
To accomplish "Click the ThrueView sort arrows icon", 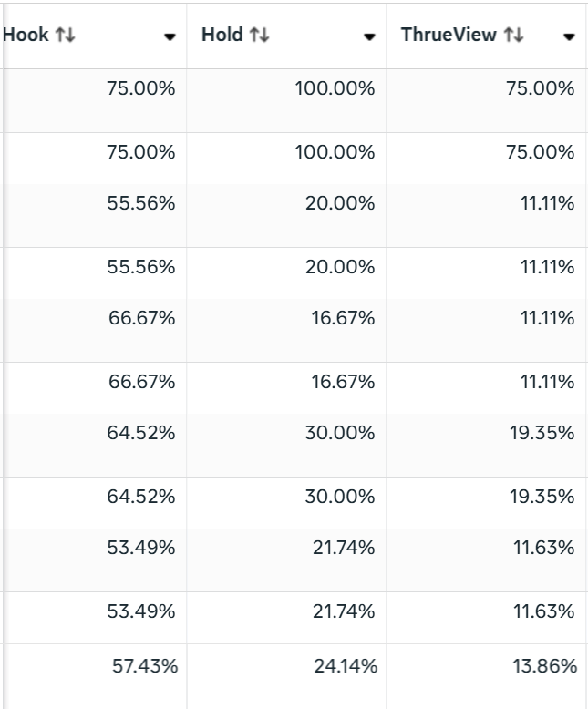I will click(x=514, y=36).
